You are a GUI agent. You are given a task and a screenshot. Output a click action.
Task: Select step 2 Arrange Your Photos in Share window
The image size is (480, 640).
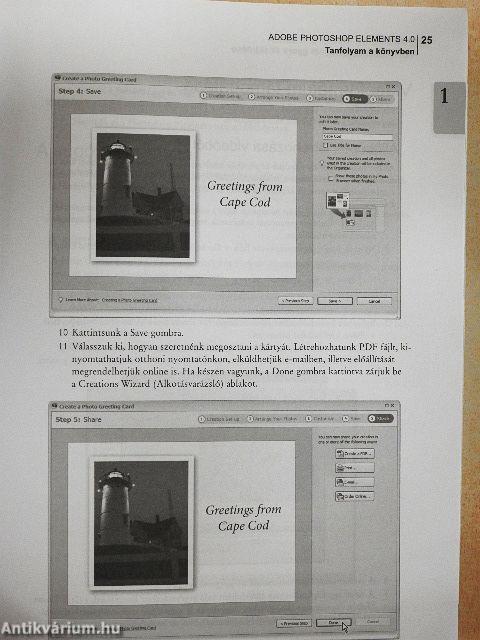pos(272,419)
